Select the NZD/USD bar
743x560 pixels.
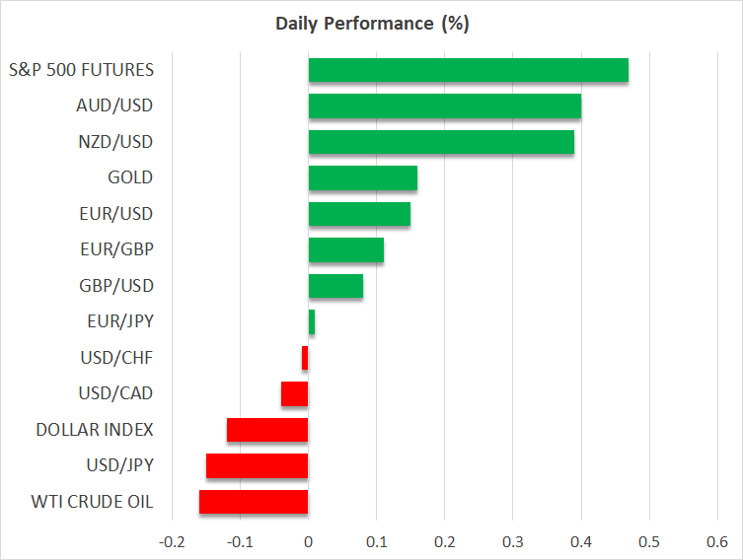point(441,142)
